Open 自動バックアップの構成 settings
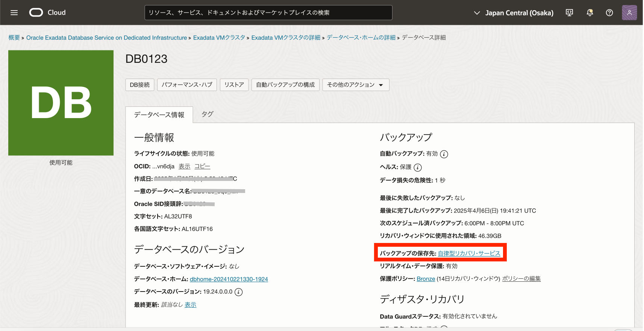 click(x=285, y=85)
